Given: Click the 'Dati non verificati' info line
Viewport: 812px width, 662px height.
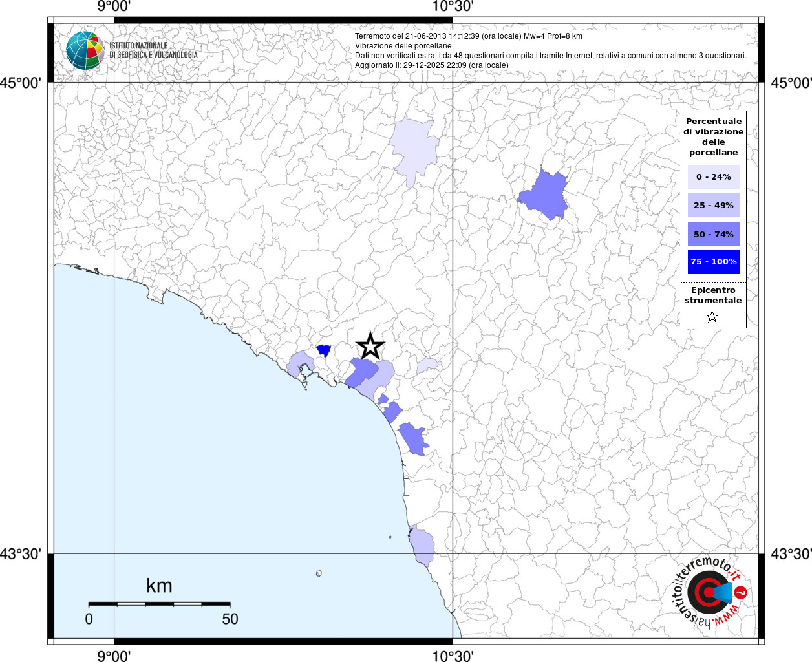Looking at the screenshot, I should [550, 56].
